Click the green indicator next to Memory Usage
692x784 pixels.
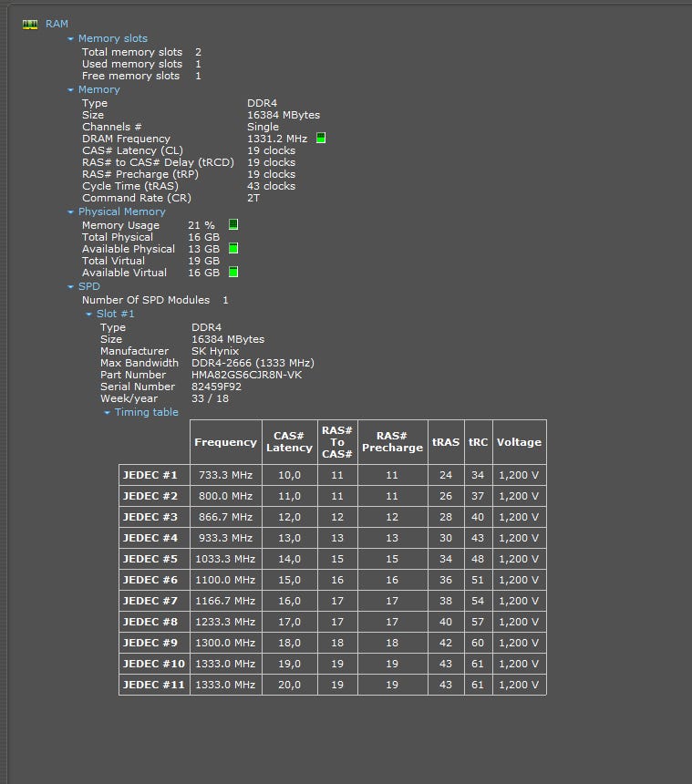click(x=233, y=224)
